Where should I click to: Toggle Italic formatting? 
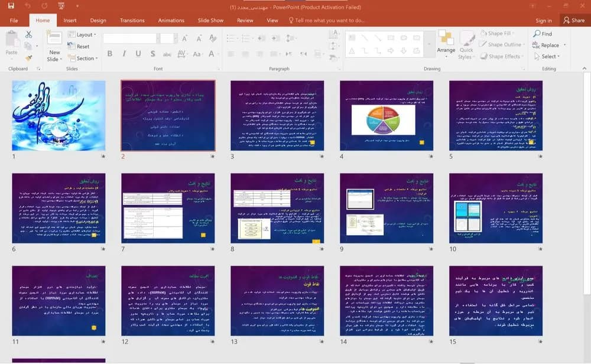pyautogui.click(x=124, y=54)
